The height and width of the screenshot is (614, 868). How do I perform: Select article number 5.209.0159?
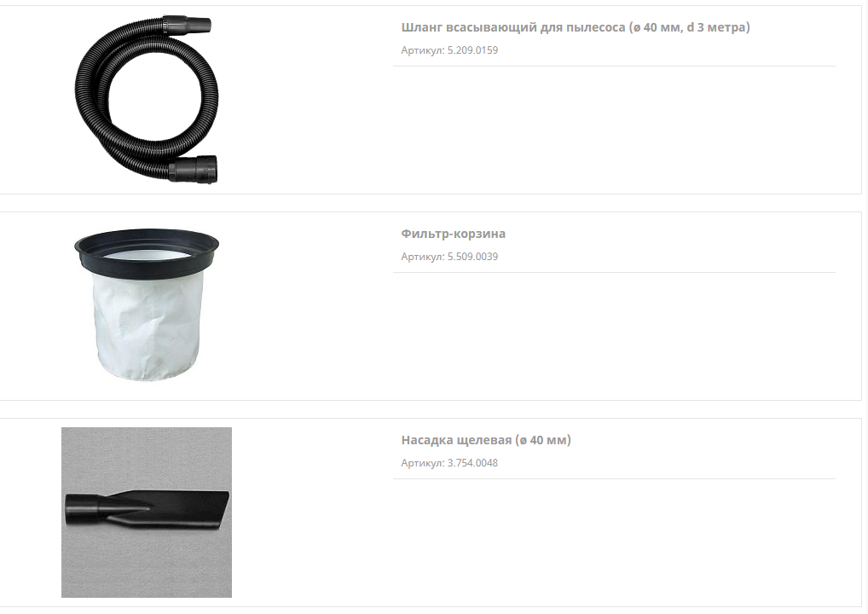coord(472,50)
